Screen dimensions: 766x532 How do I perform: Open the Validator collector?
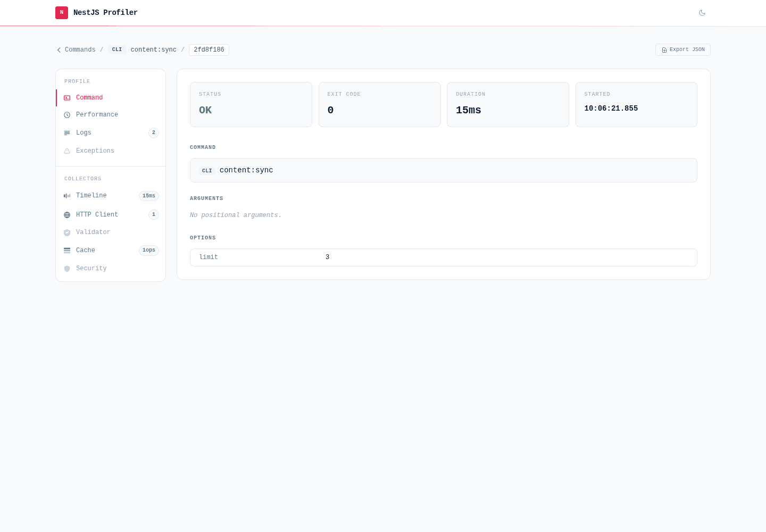click(x=111, y=232)
